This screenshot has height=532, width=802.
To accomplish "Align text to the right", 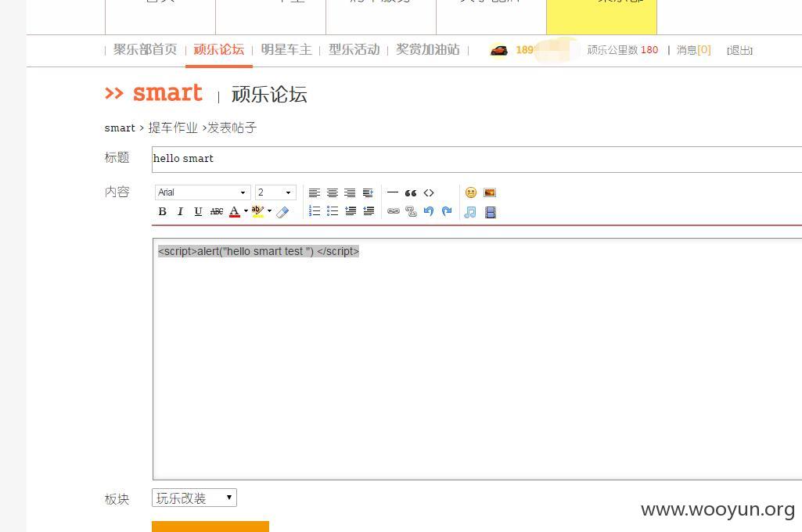I will [x=350, y=192].
